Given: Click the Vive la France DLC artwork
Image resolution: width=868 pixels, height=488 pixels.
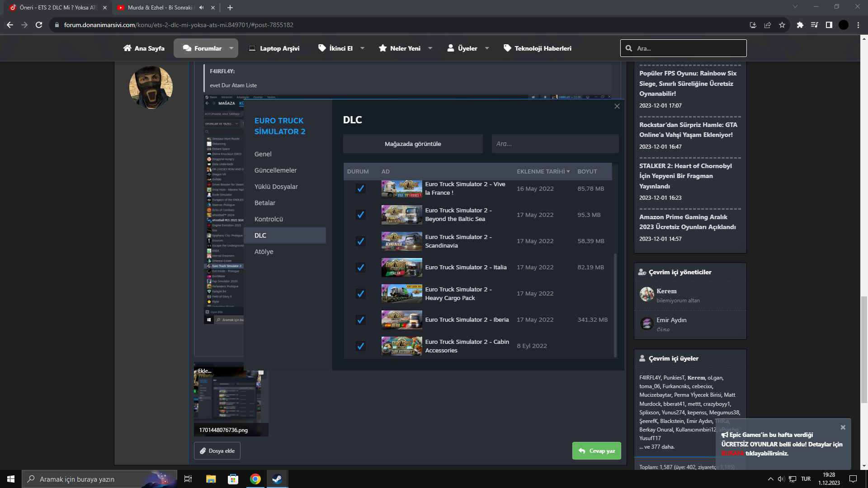Looking at the screenshot, I should pos(401,189).
